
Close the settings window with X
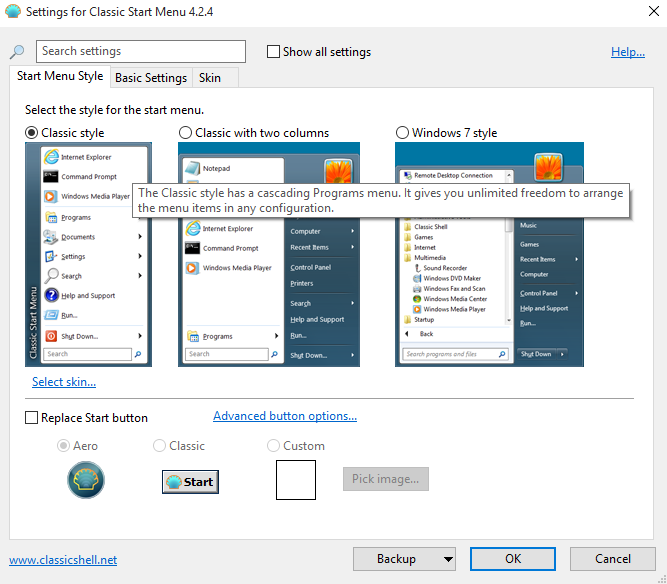(654, 11)
